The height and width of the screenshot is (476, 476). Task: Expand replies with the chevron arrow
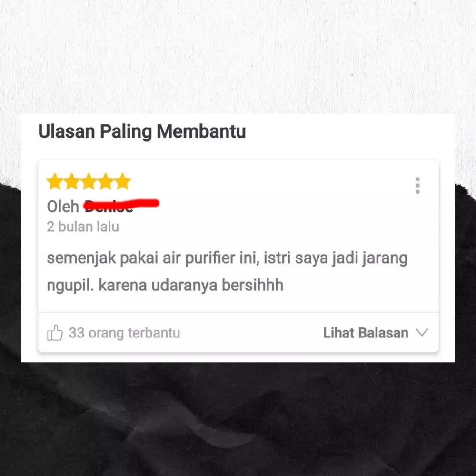[422, 332]
